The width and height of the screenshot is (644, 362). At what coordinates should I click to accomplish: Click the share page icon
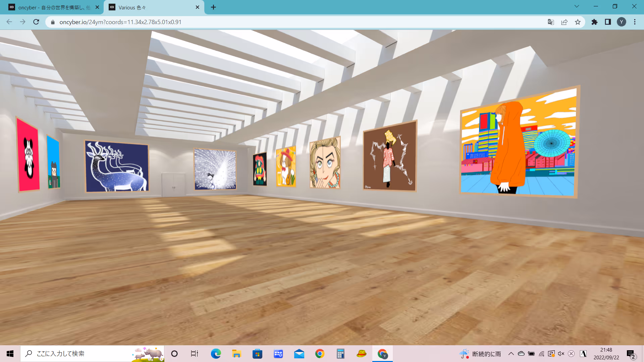(564, 22)
